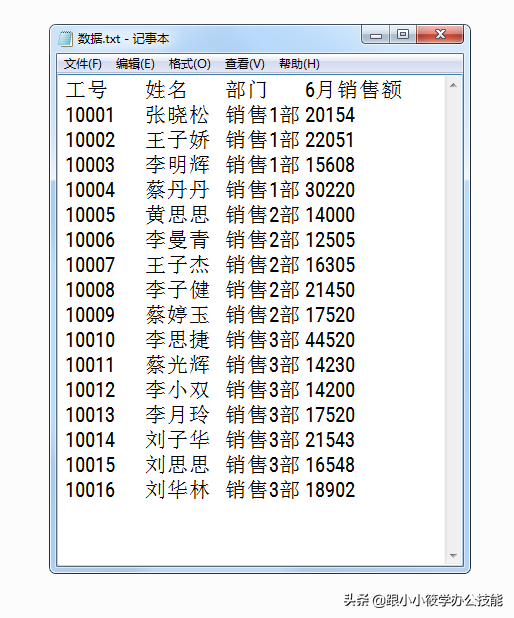Viewport: 514px width, 618px height.
Task: Click the employee ID 10009
Action: [x=90, y=315]
